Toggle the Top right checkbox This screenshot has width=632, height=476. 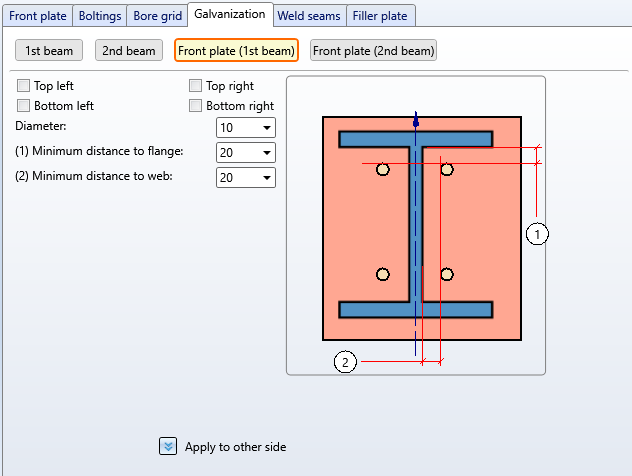196,87
